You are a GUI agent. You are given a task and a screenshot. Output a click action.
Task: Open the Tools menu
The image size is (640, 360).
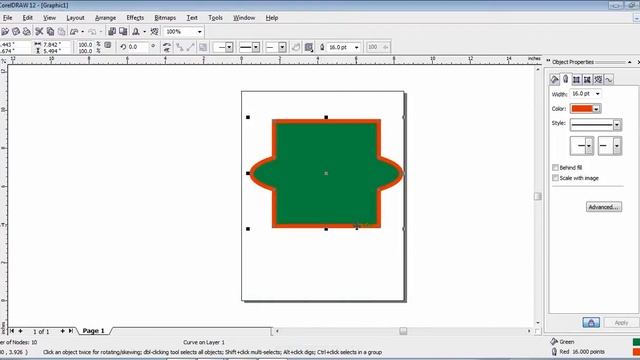tap(215, 18)
